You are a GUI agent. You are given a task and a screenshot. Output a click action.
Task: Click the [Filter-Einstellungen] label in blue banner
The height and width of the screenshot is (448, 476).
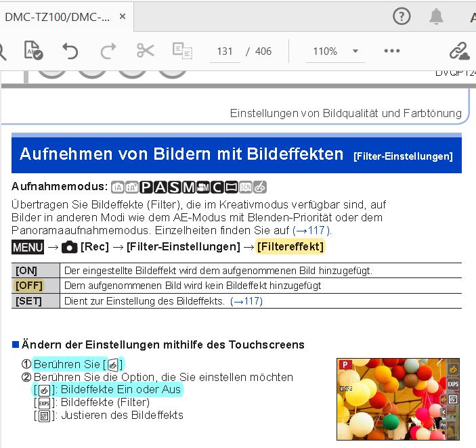pyautogui.click(x=403, y=156)
